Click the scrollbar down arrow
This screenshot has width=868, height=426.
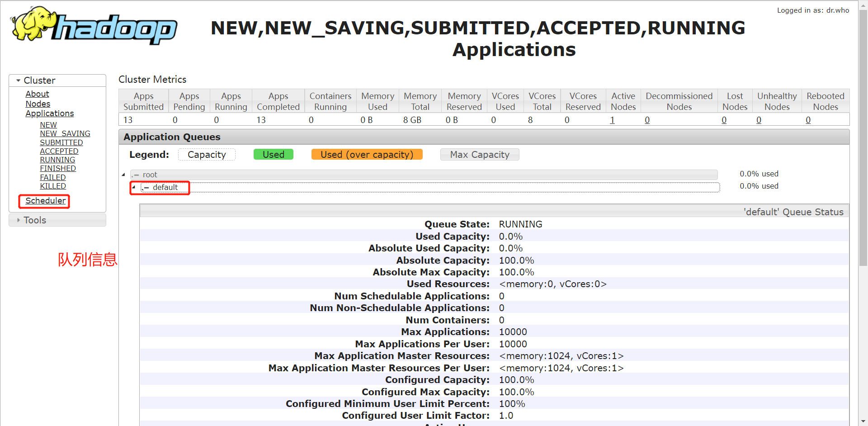[863, 421]
